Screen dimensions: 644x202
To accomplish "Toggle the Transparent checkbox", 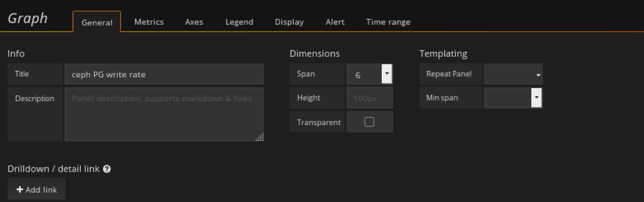I will click(x=369, y=122).
